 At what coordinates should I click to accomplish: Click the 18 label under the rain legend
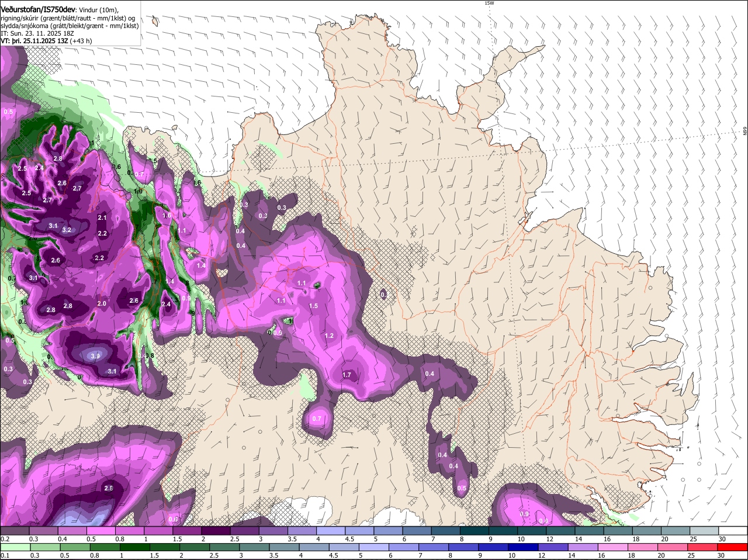633,555
